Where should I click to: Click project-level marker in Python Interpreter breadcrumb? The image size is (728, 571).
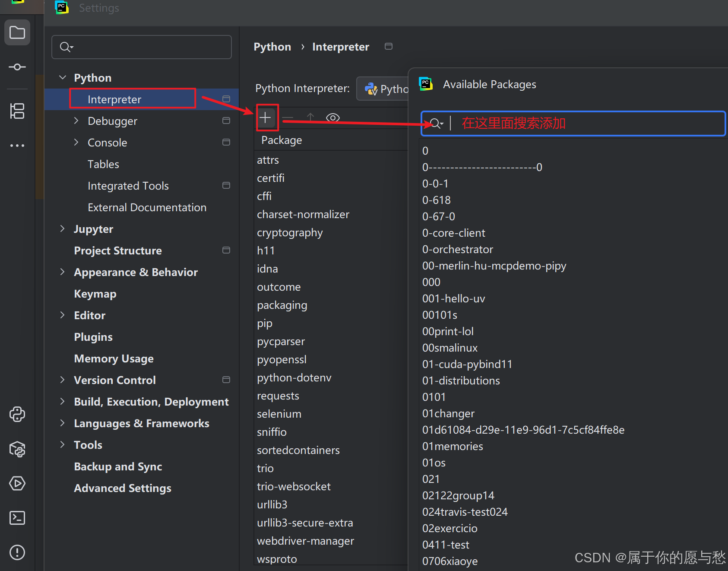coord(389,46)
